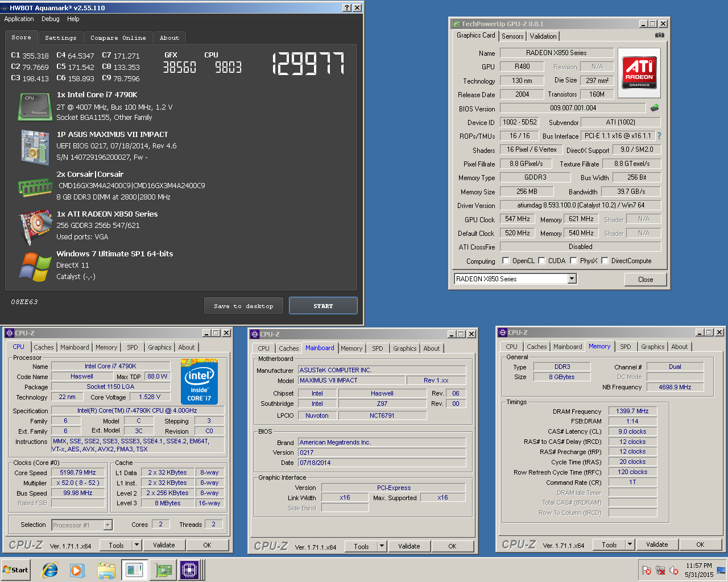The height and width of the screenshot is (582, 728).
Task: Open the Debug menu in Aquamark
Action: coord(51,19)
